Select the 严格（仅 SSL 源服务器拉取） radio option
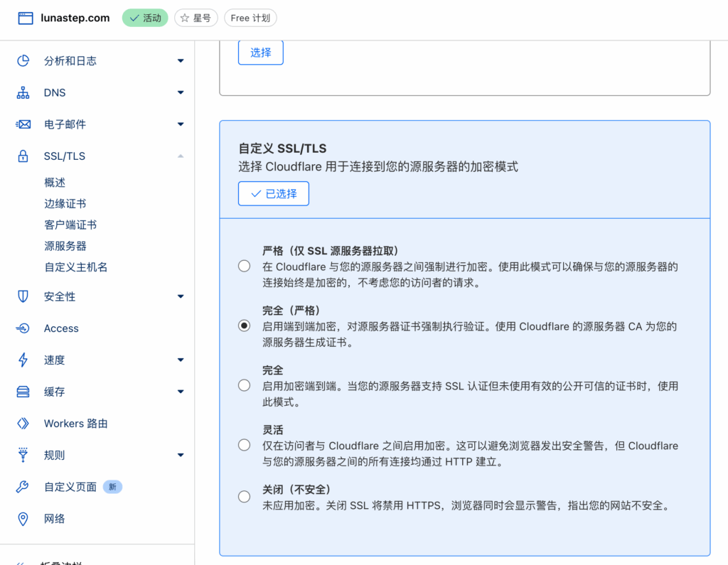 pos(245,266)
